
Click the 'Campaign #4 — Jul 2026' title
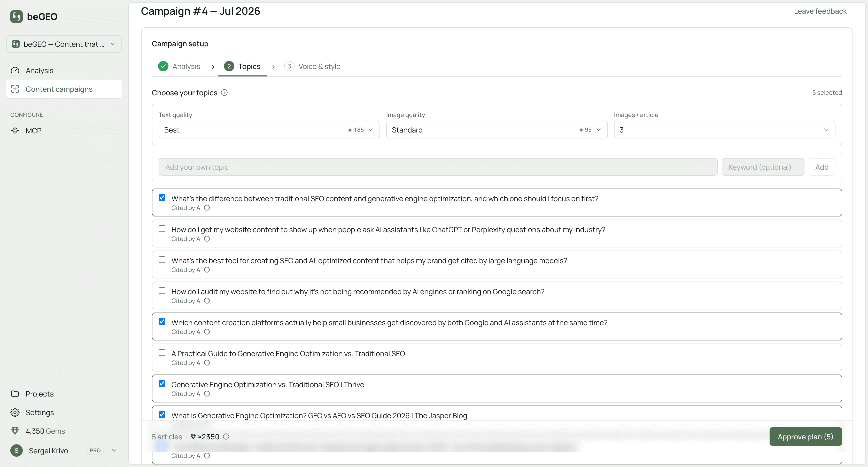[200, 11]
